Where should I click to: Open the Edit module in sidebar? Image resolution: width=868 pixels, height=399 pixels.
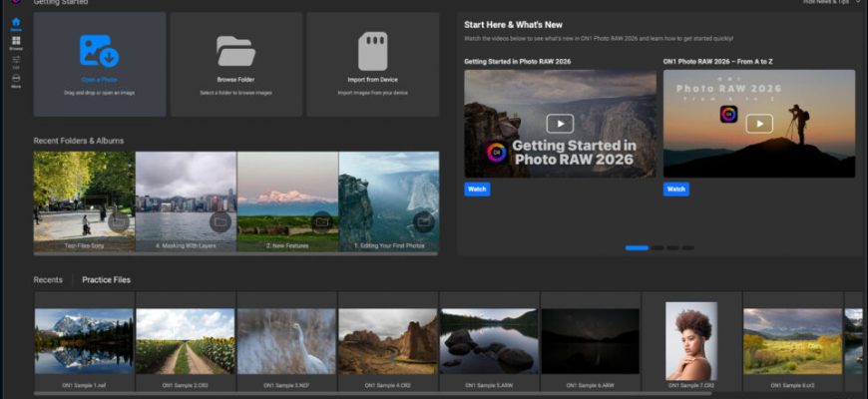tap(16, 62)
